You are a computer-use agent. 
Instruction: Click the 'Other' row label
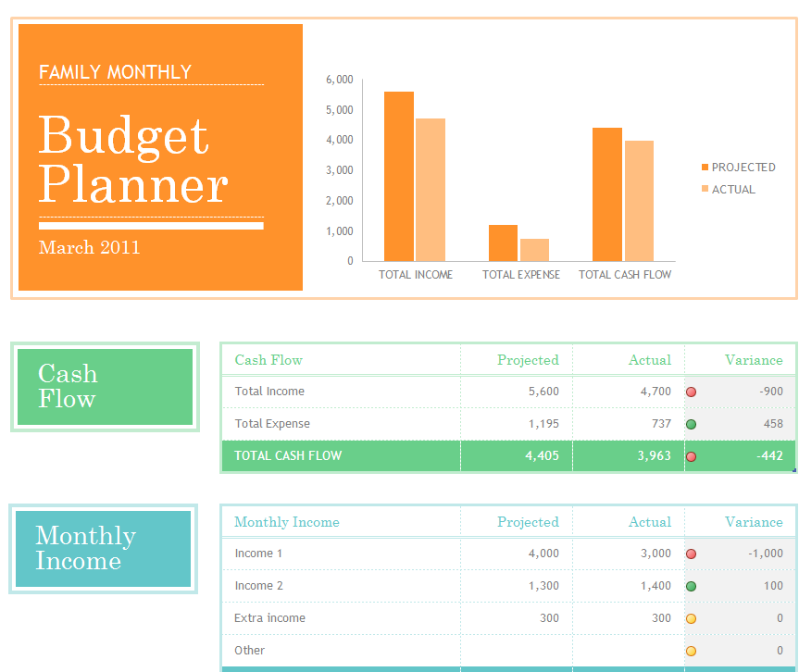coord(249,650)
